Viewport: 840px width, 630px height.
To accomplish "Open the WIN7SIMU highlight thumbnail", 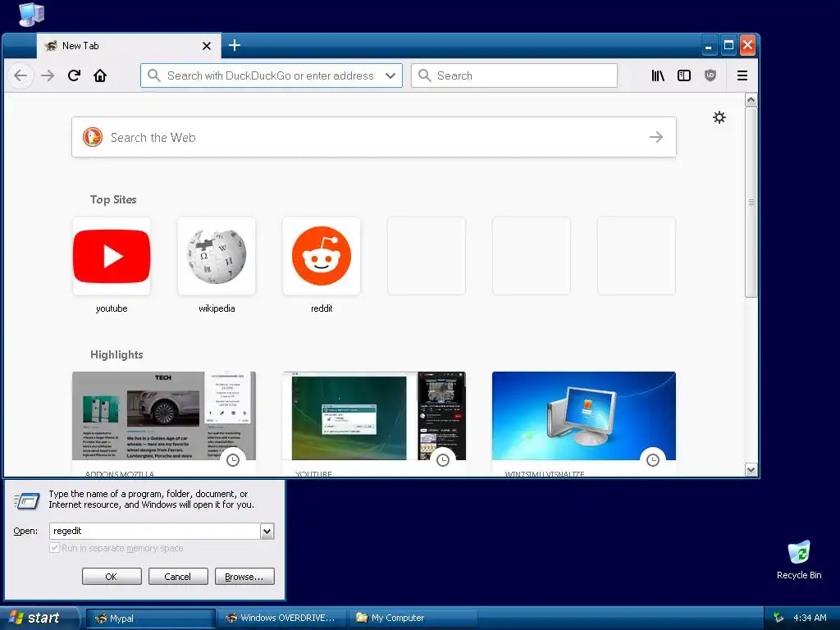I will point(584,416).
